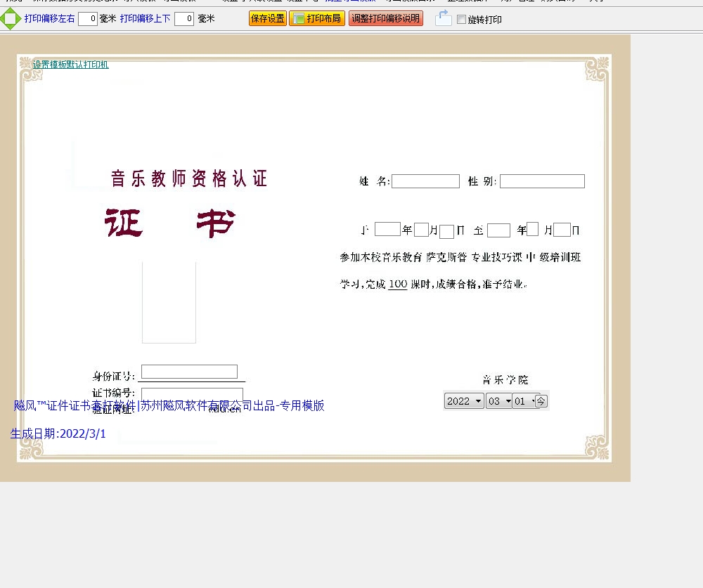Click the 调整打印偏移说明 button
This screenshot has width=703, height=588.
pos(386,19)
